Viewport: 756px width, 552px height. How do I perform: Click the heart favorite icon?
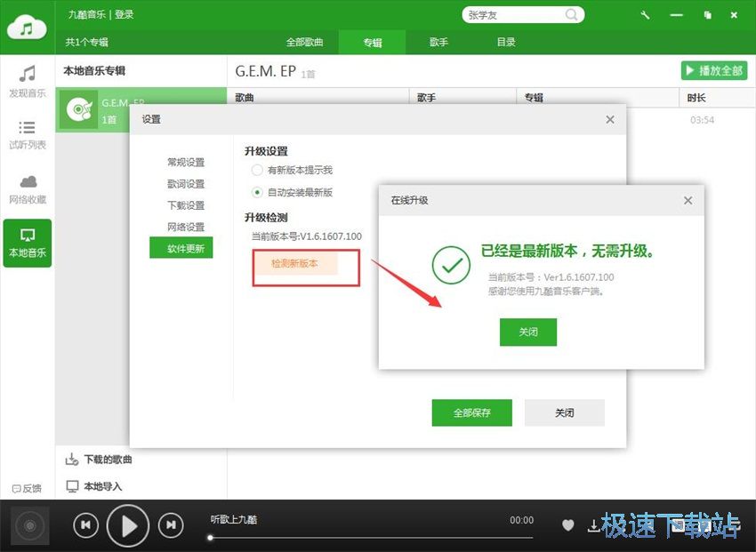568,525
